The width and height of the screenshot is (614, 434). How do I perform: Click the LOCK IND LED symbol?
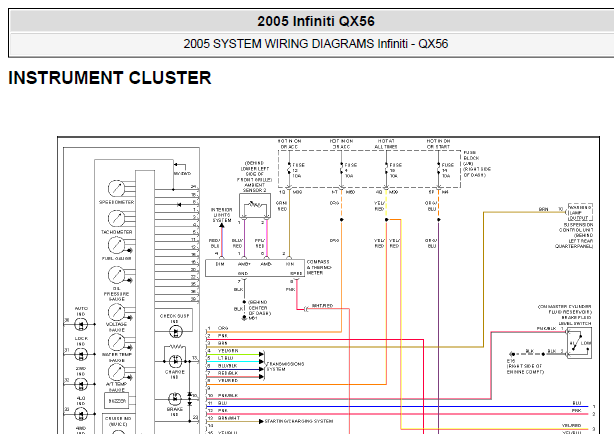tap(81, 354)
